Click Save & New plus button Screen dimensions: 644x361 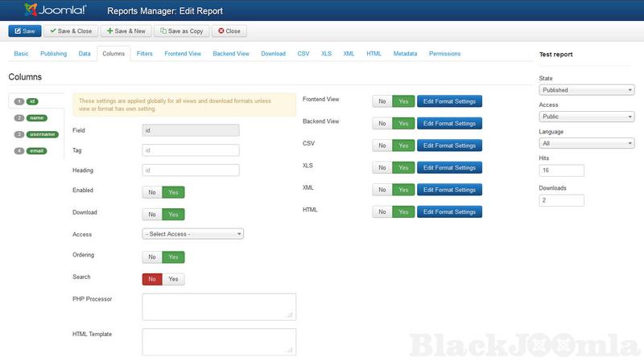[x=126, y=31]
